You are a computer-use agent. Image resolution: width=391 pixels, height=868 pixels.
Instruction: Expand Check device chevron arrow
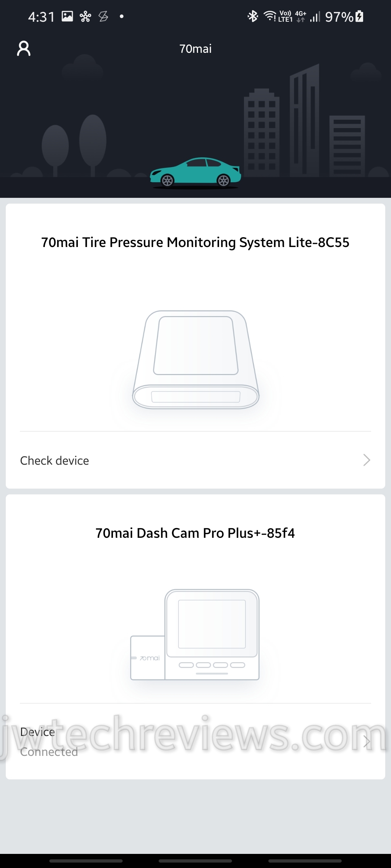point(366,460)
